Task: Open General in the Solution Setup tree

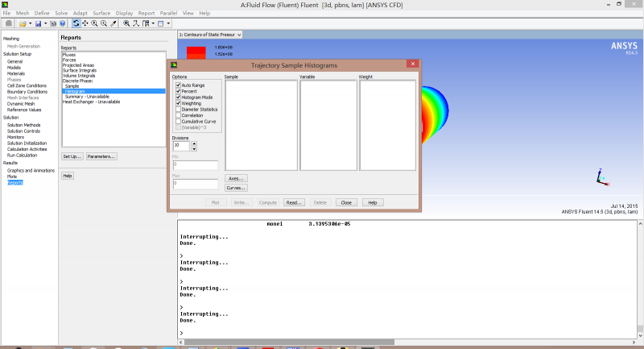Action: point(14,62)
